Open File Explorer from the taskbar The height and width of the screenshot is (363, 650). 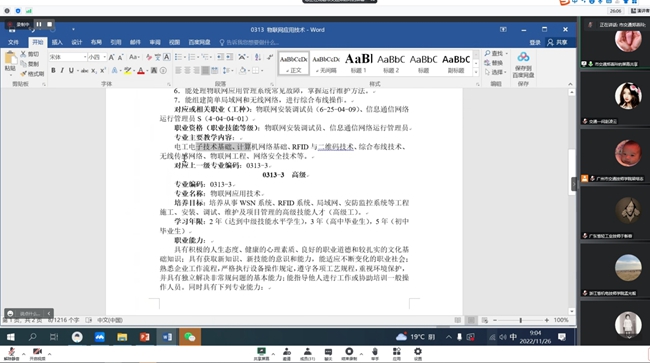coord(122,337)
